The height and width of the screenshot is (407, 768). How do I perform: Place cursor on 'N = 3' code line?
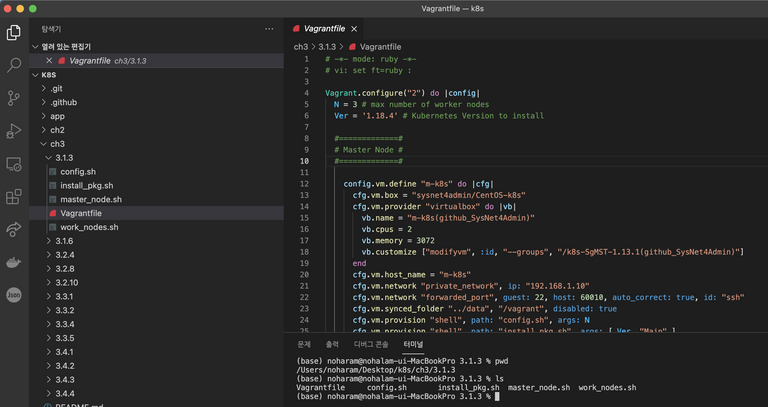411,104
